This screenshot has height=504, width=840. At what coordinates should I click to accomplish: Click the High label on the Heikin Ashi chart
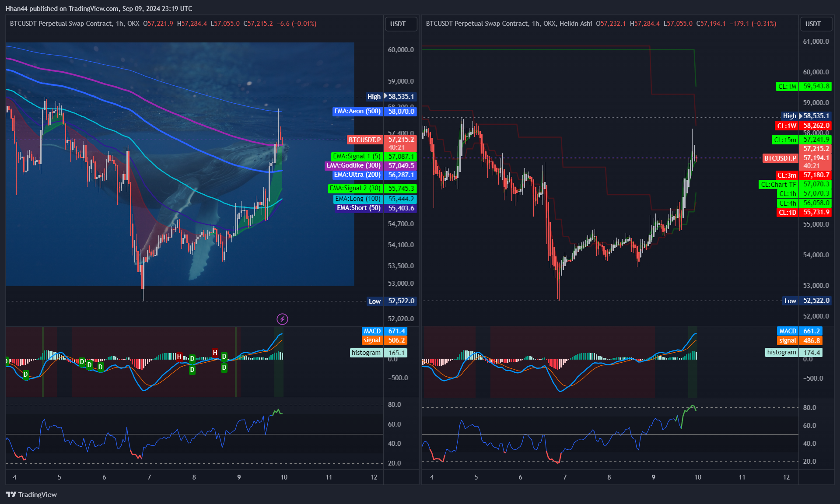[790, 116]
